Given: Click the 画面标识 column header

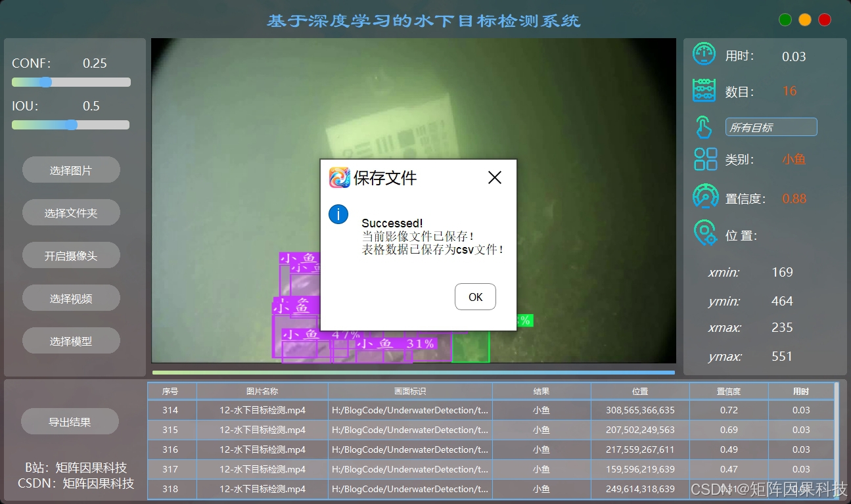Looking at the screenshot, I should pyautogui.click(x=410, y=391).
